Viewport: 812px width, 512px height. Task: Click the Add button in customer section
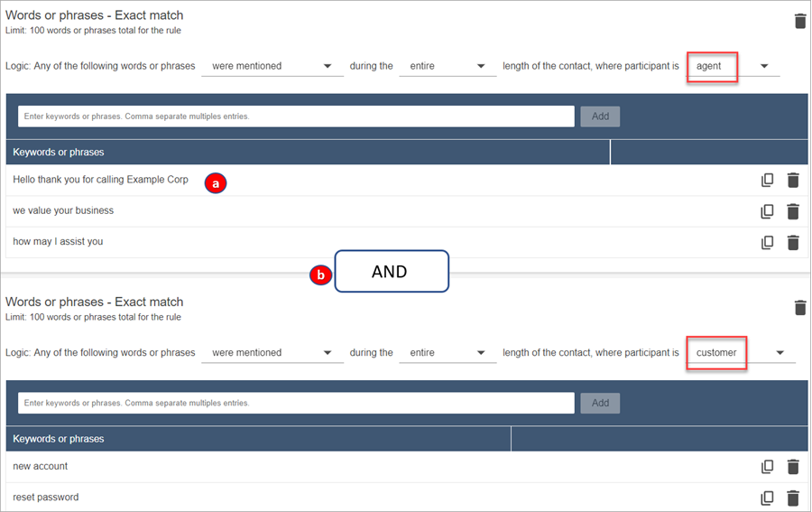point(600,403)
